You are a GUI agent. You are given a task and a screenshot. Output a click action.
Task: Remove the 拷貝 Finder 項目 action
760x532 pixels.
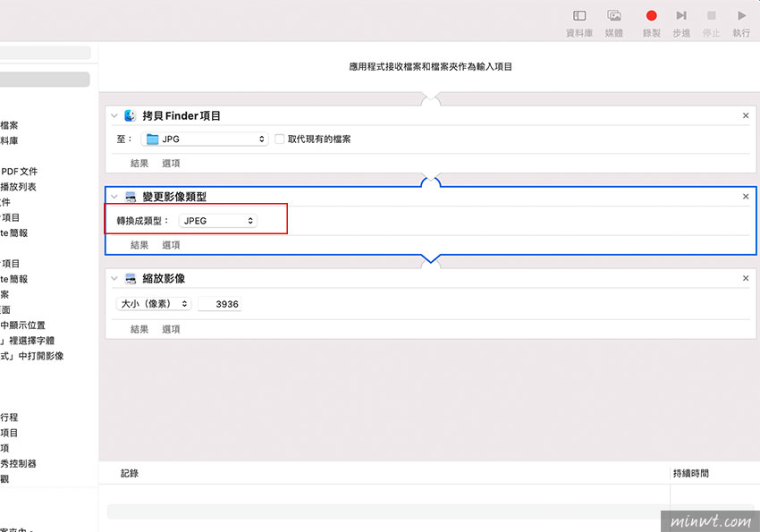746,115
